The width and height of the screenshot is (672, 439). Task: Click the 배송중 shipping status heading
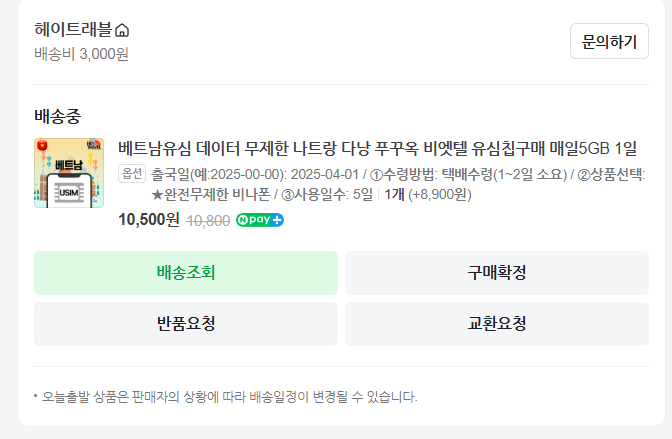(x=56, y=115)
